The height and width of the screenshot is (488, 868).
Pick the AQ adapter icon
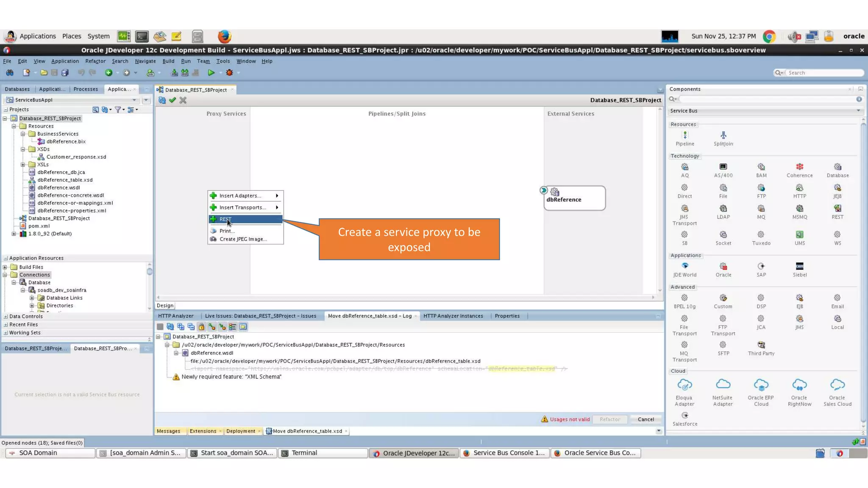(x=685, y=167)
